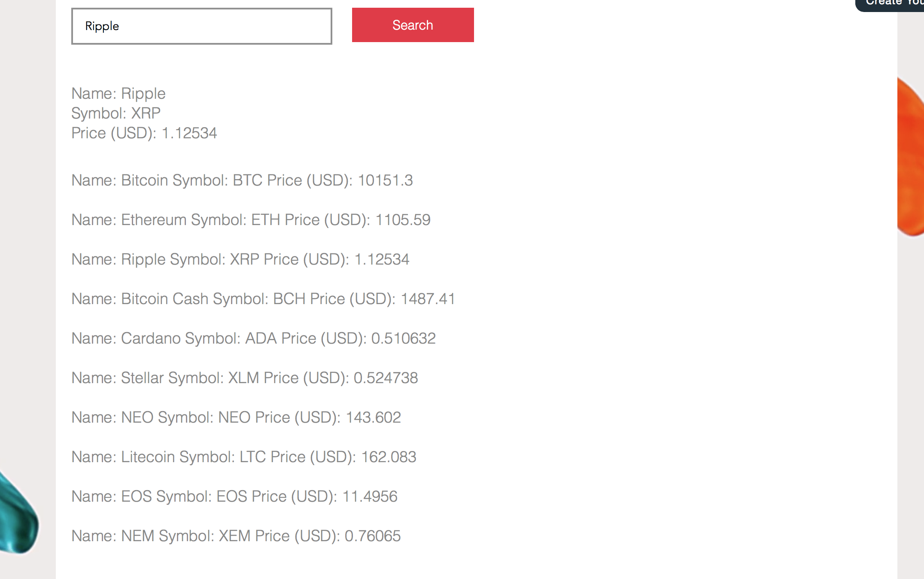Click the Name: Ripple result line
The height and width of the screenshot is (579, 924).
pos(119,94)
